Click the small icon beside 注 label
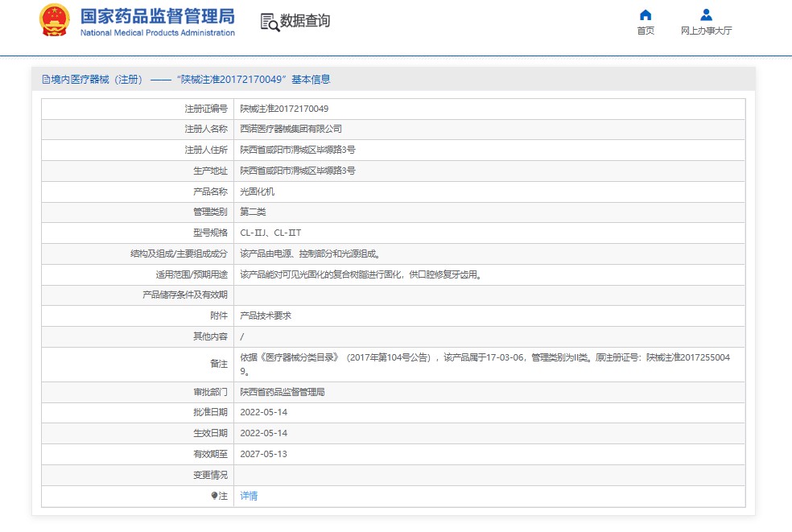The height and width of the screenshot is (532, 792). click(x=214, y=496)
